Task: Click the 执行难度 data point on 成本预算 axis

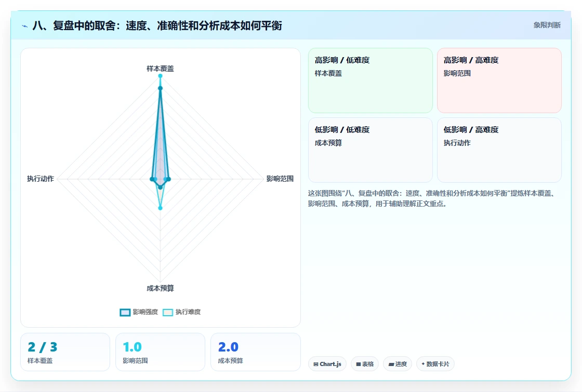Action: [x=161, y=208]
